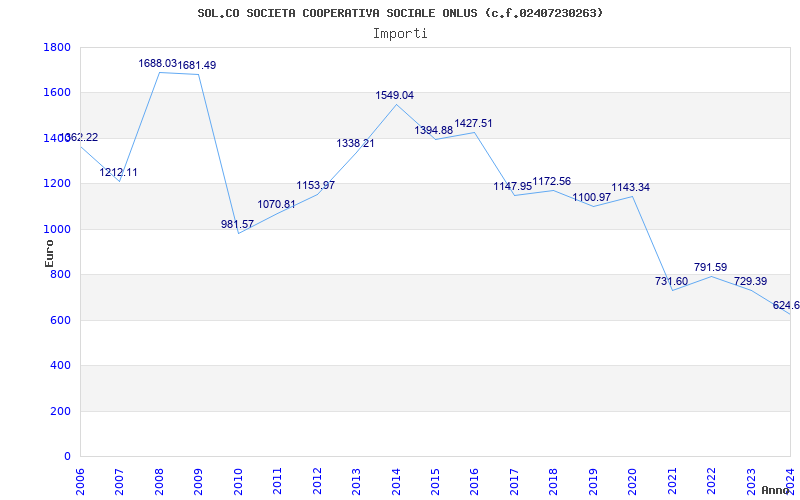Click y-axis tick 1000
Viewport: 800px width, 500px height.
[x=57, y=229]
